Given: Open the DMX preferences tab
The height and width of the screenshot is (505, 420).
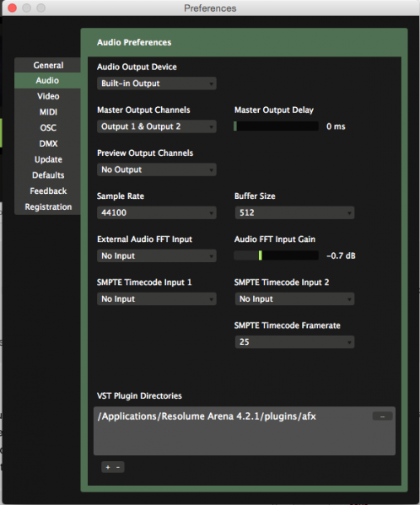Looking at the screenshot, I should [x=48, y=143].
